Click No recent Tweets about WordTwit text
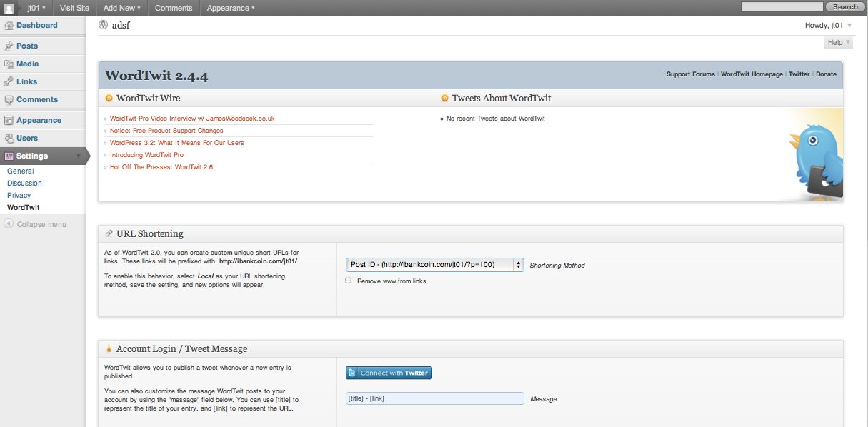Image resolution: width=868 pixels, height=427 pixels. [496, 119]
